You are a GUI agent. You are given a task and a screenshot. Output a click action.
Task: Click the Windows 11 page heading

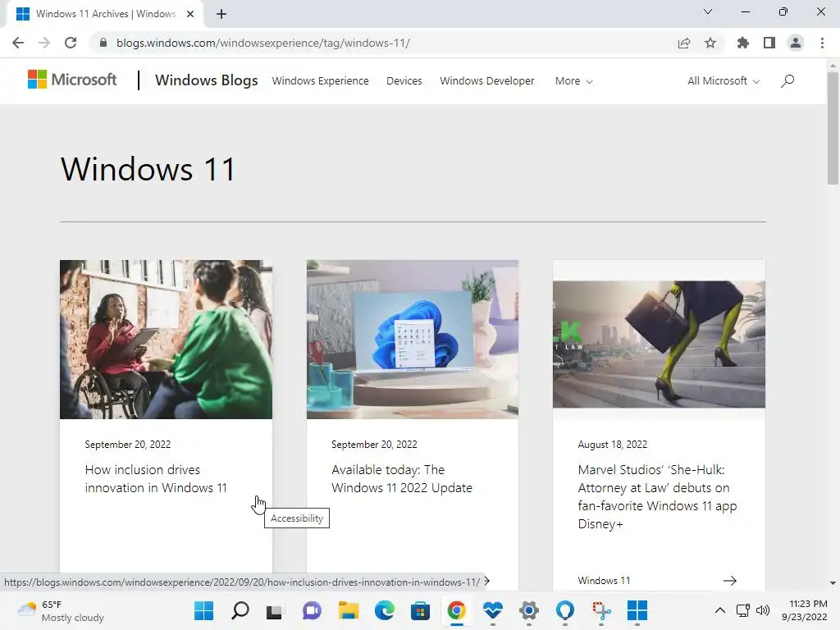[148, 169]
